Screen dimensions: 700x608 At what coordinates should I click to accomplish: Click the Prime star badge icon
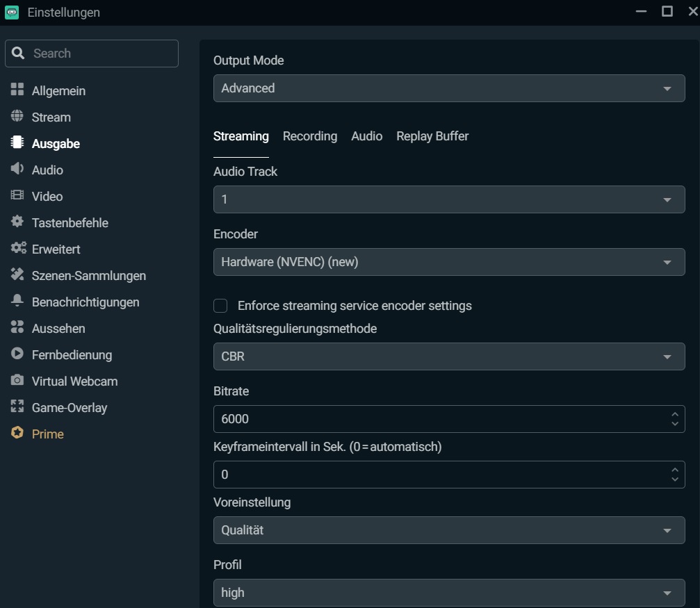17,434
